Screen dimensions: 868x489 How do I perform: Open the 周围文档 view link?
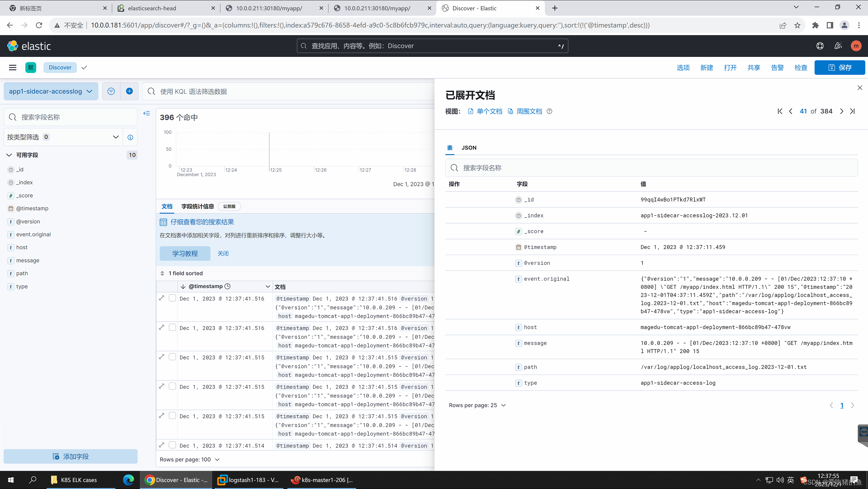(525, 111)
